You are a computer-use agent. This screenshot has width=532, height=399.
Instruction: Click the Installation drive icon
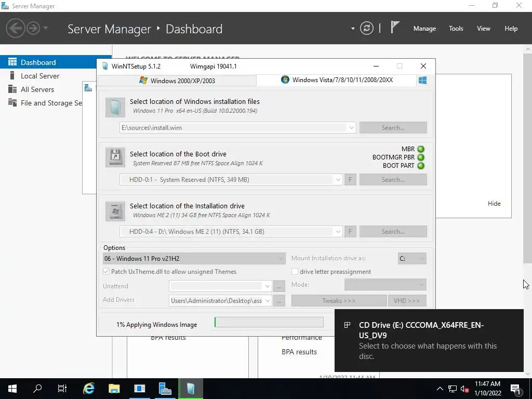115,211
